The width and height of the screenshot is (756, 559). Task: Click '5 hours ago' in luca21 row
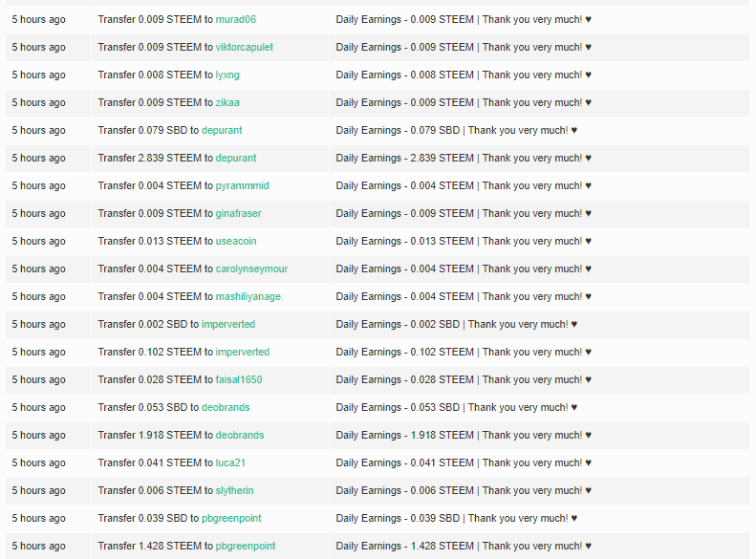[x=38, y=463]
